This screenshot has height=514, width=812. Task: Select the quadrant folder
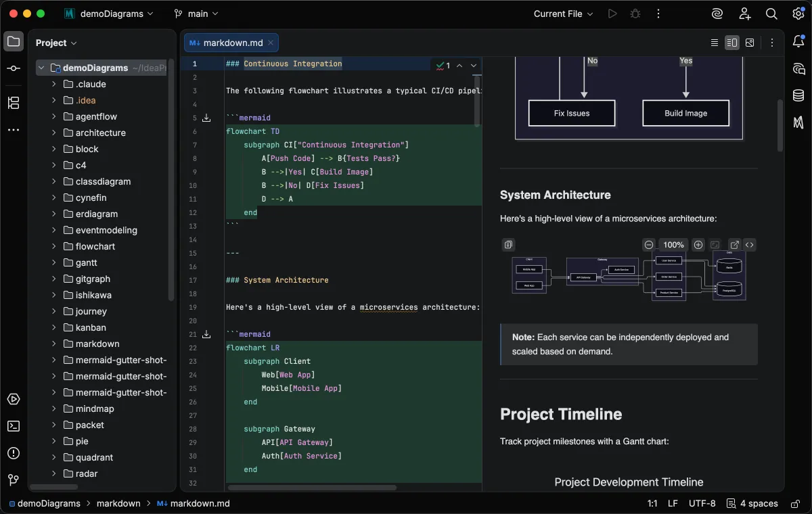94,457
